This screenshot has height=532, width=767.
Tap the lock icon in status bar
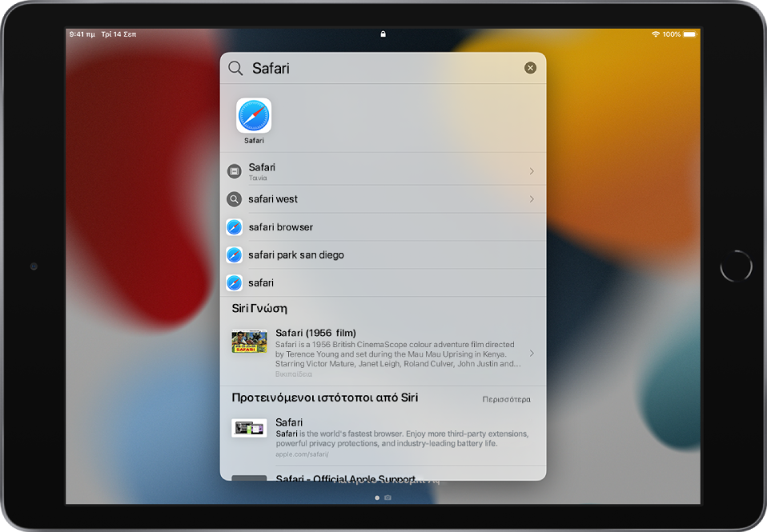coord(383,34)
